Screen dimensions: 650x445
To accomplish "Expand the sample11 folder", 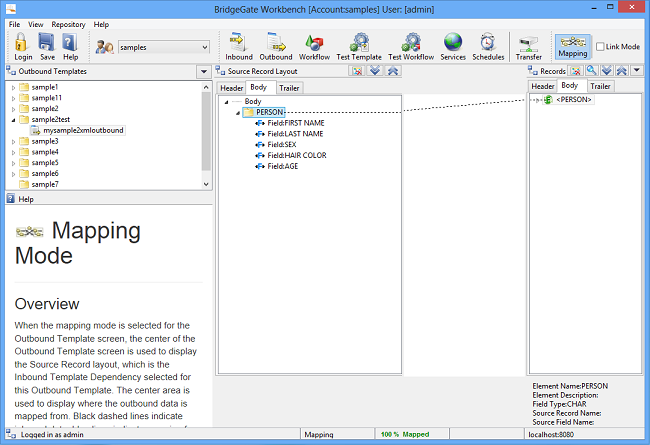I will point(13,98).
